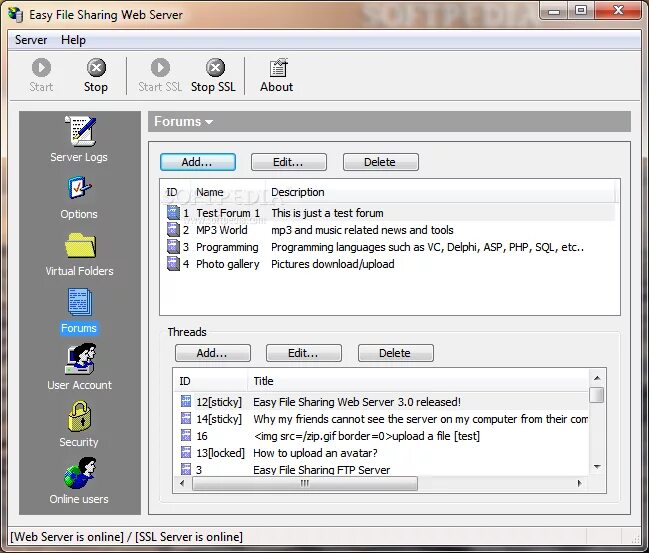Click the Start server toolbar icon
649x553 pixels.
[x=41, y=67]
